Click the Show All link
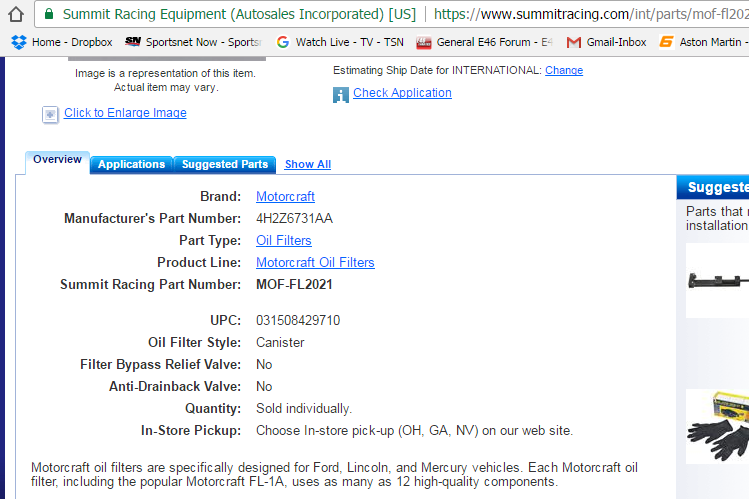This screenshot has width=749, height=499. (307, 164)
